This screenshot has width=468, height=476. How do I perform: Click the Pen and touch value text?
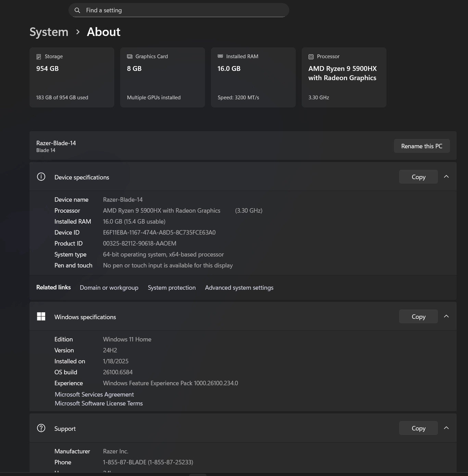point(168,265)
